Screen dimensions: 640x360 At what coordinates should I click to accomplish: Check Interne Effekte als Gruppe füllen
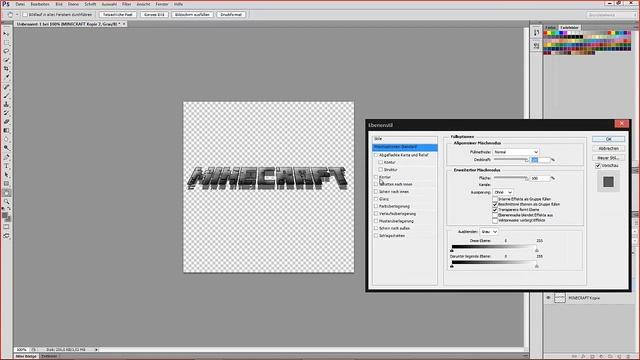click(x=495, y=199)
